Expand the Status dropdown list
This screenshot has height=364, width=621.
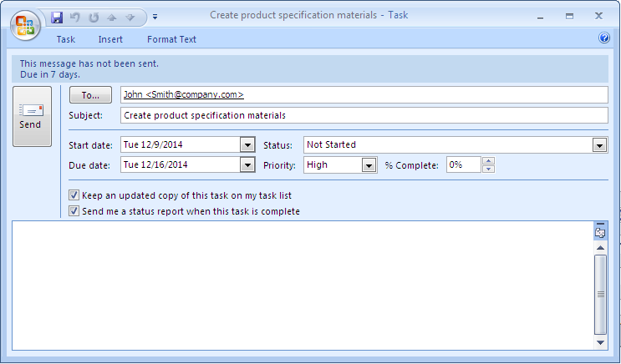599,145
